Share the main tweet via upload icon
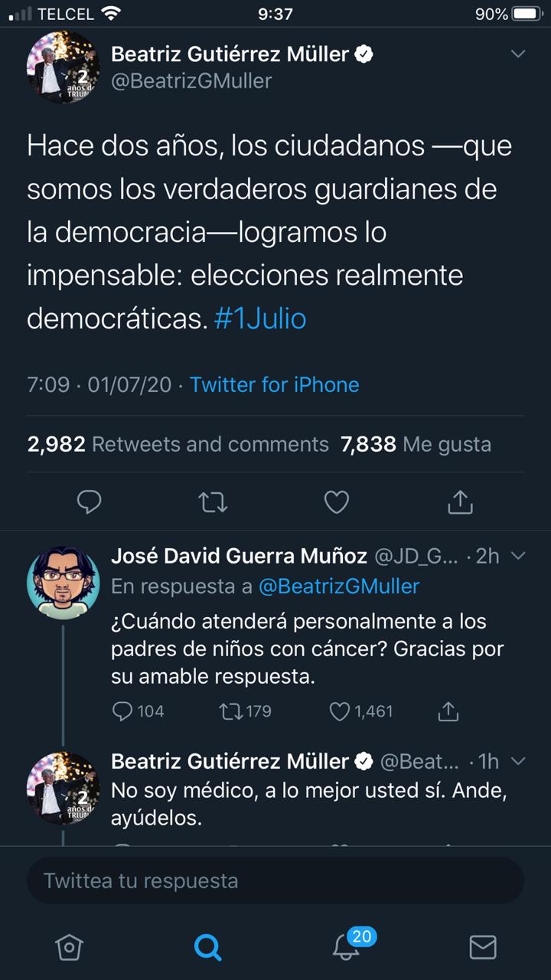551x980 pixels. tap(459, 502)
